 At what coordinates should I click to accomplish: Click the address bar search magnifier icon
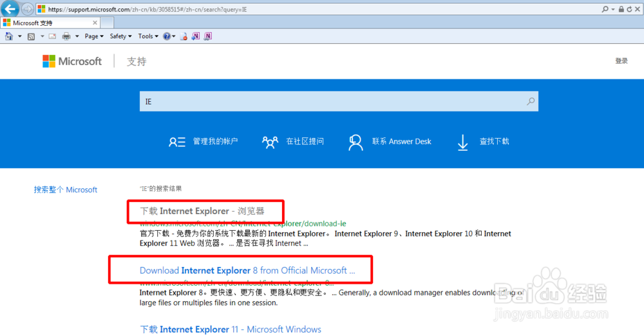(605, 9)
